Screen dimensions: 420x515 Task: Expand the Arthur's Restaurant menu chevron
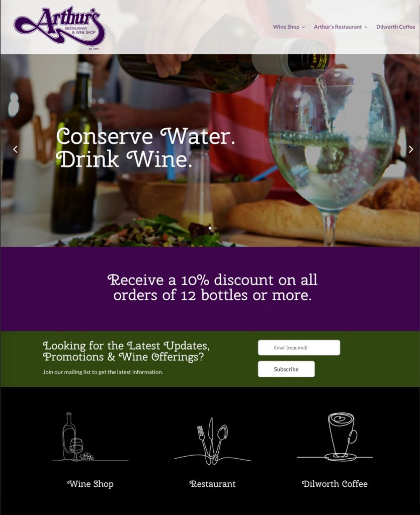click(x=366, y=27)
